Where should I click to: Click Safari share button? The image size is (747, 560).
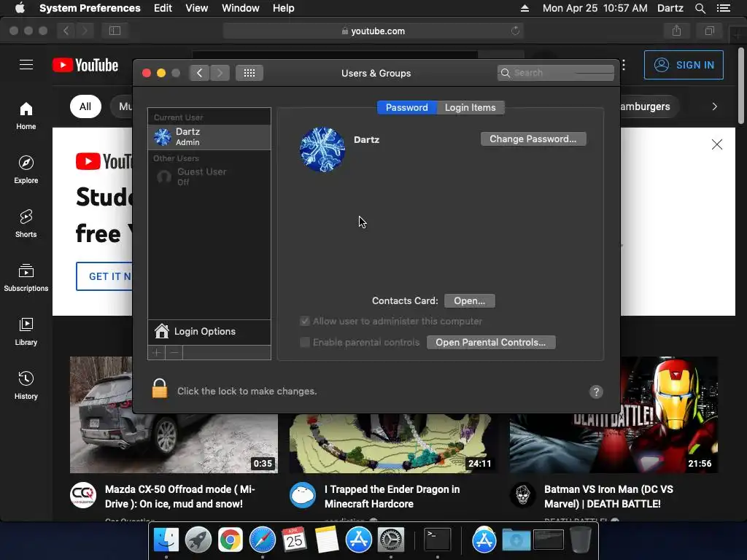click(676, 31)
